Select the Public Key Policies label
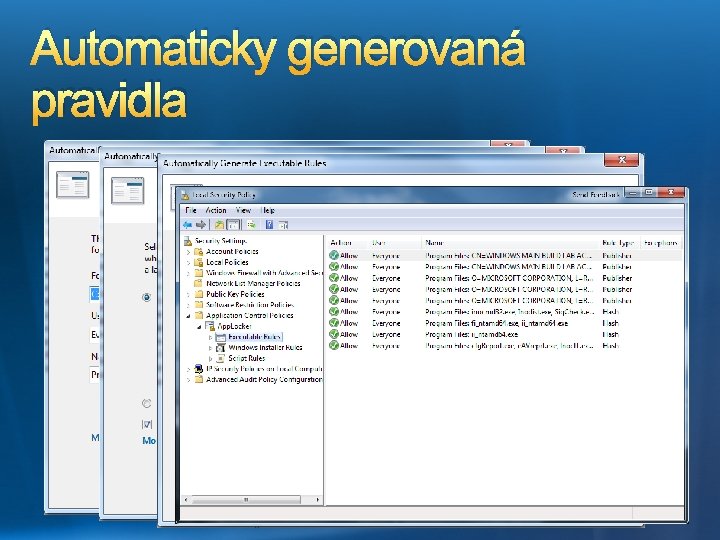The height and width of the screenshot is (540, 720). coord(235,294)
